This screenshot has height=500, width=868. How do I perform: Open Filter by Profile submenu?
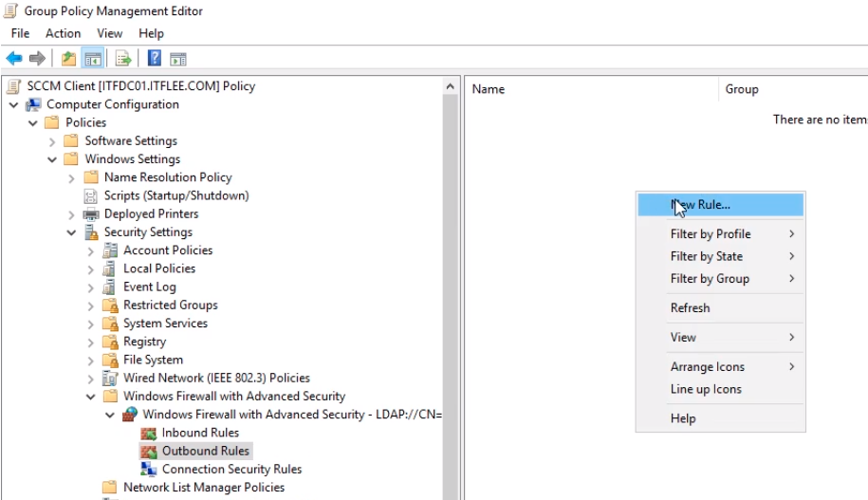coord(721,234)
